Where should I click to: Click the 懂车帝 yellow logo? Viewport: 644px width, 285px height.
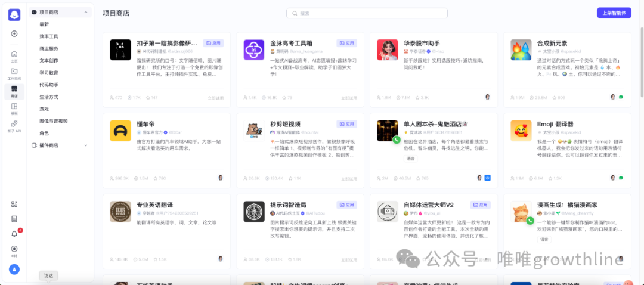click(120, 131)
